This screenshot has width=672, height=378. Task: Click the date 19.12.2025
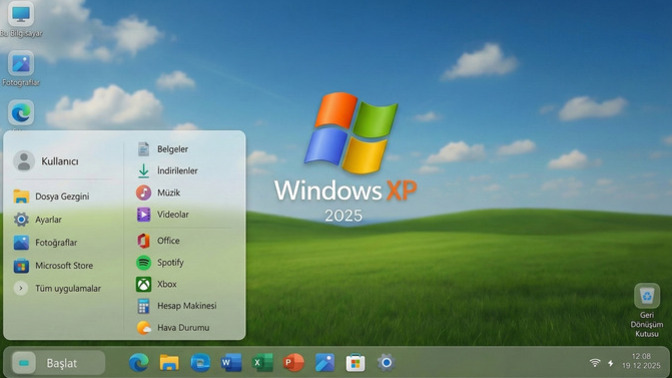point(641,366)
